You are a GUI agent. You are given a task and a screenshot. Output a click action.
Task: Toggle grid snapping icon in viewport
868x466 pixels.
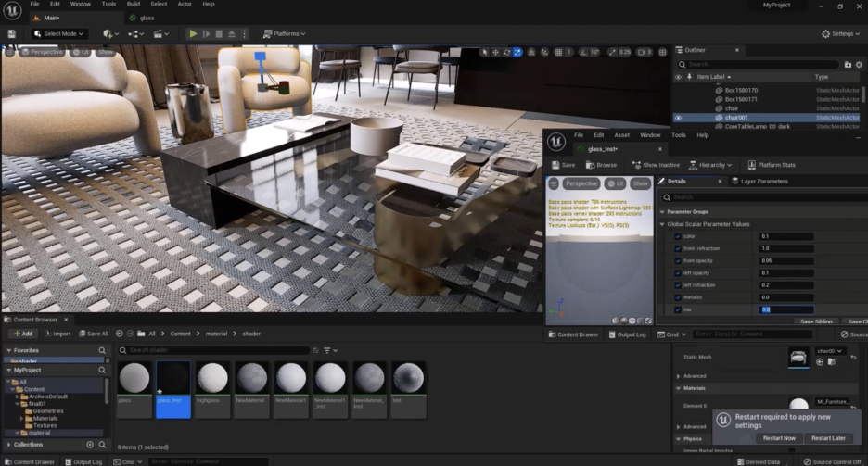tap(558, 52)
